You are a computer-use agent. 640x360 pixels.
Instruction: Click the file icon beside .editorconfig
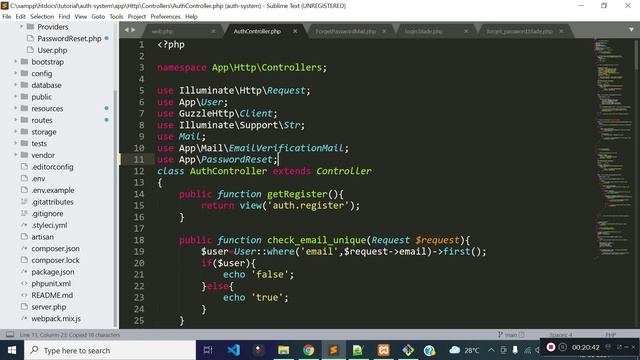click(x=24, y=167)
